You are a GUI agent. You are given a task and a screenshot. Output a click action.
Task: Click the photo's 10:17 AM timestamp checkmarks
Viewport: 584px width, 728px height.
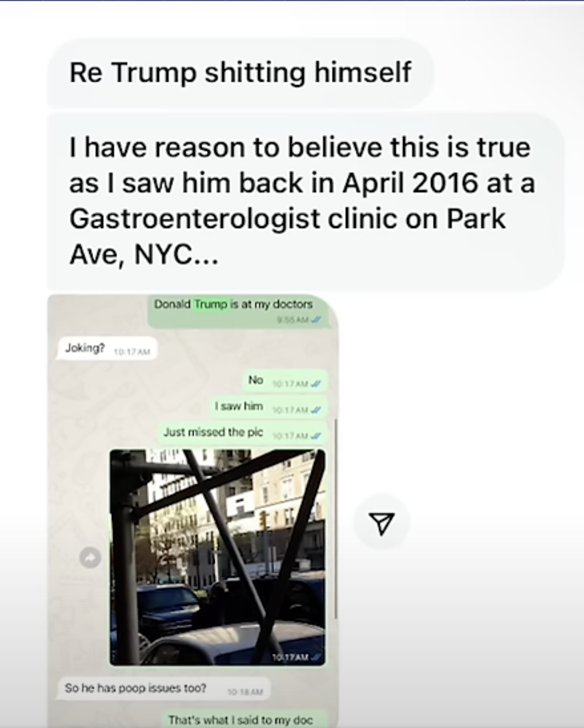click(316, 658)
